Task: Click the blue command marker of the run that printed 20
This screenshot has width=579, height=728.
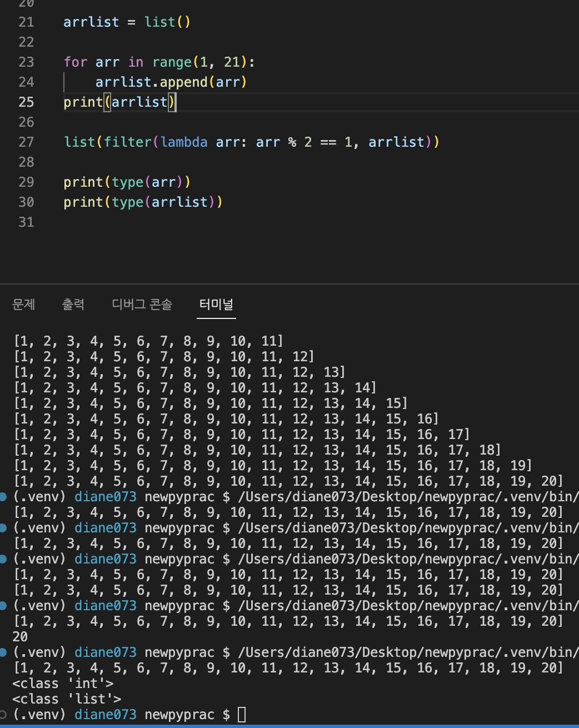Action: pos(3,606)
